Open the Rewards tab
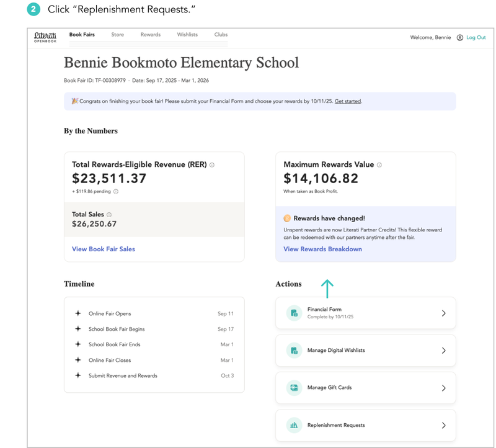 pos(151,35)
